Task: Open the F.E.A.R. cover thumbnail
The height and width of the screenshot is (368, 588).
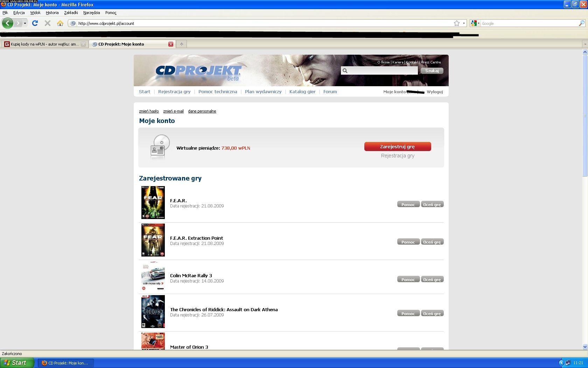Action: pyautogui.click(x=153, y=203)
